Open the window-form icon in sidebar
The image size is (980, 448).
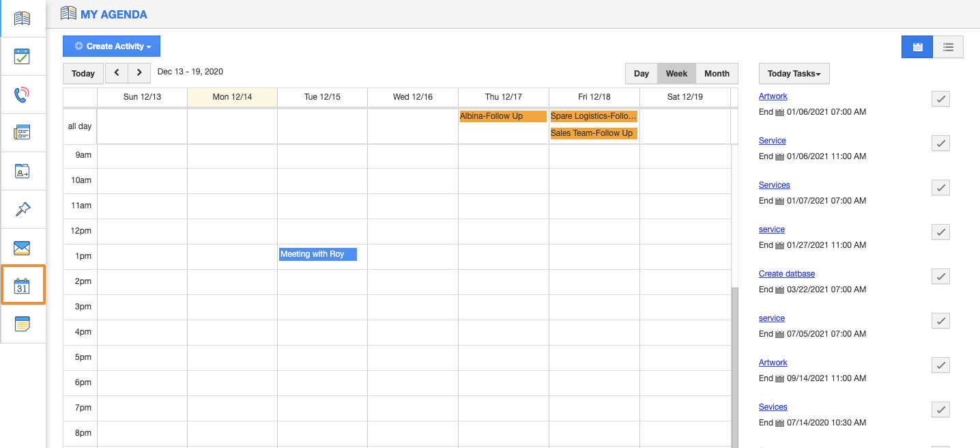pyautogui.click(x=23, y=132)
